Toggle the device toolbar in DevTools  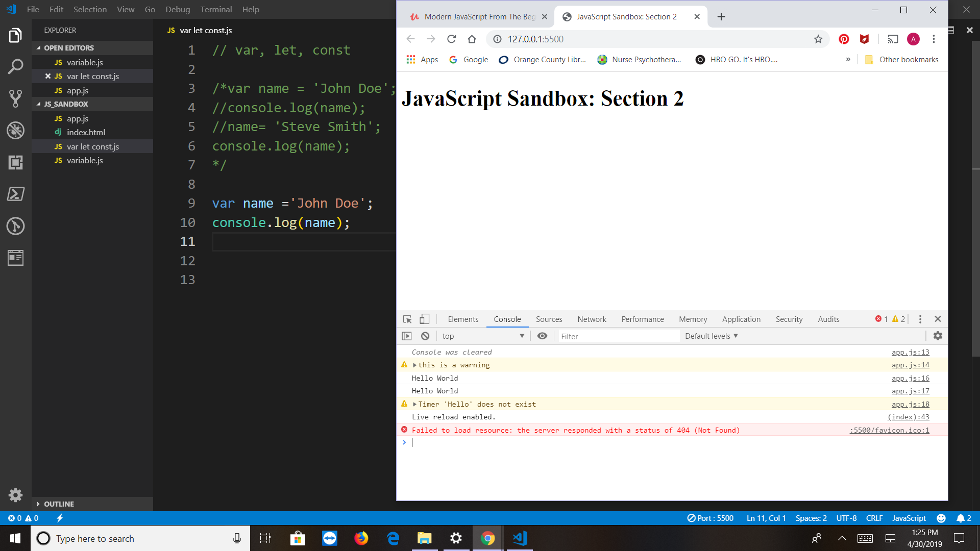point(424,319)
